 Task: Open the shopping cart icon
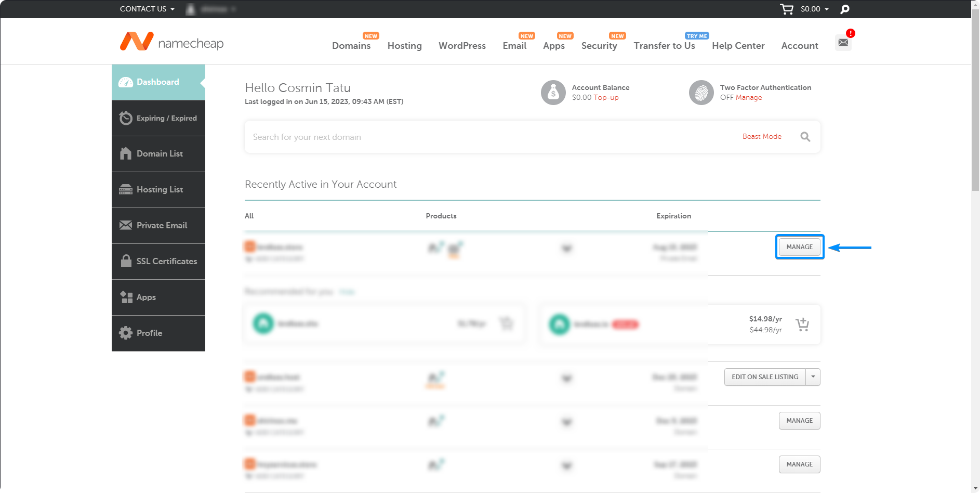[x=787, y=9]
